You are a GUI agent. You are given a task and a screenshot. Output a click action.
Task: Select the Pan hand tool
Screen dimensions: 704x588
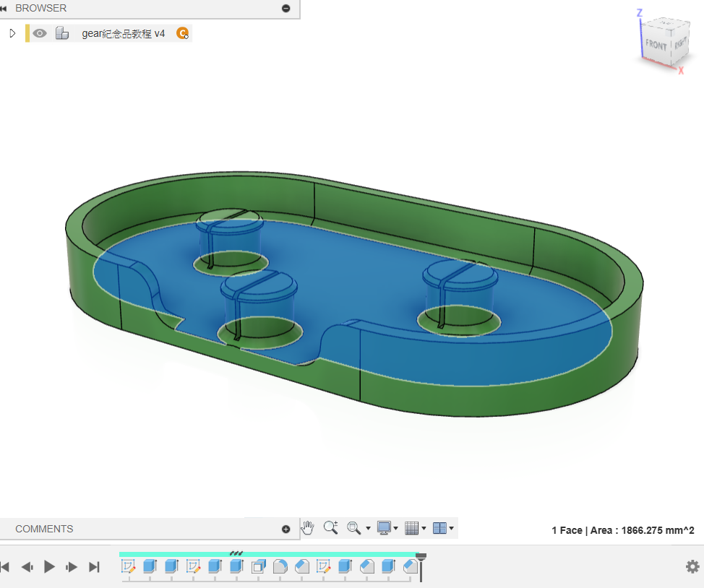coord(308,528)
